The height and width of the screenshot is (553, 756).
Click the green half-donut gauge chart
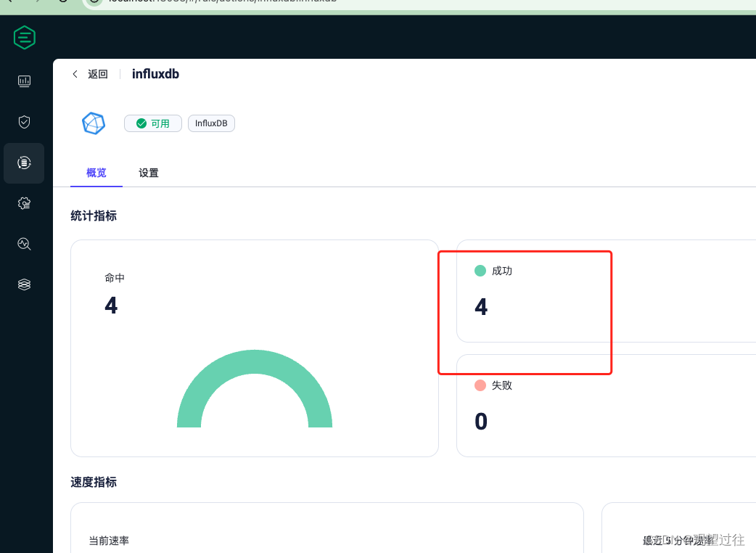255,388
